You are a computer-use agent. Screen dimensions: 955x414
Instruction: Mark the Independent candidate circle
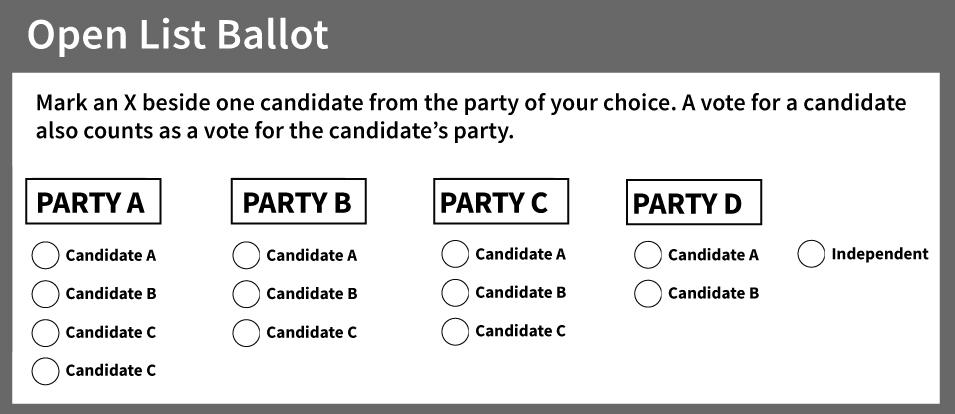point(811,254)
